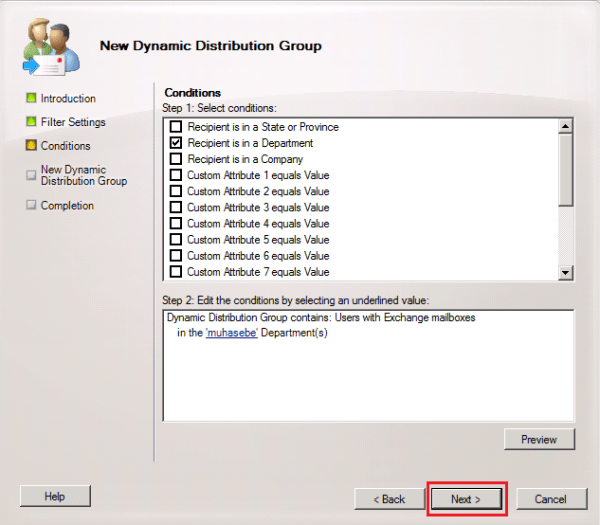The image size is (600, 525).
Task: Open the underlined 'muhasebe' department value
Action: tap(230, 333)
